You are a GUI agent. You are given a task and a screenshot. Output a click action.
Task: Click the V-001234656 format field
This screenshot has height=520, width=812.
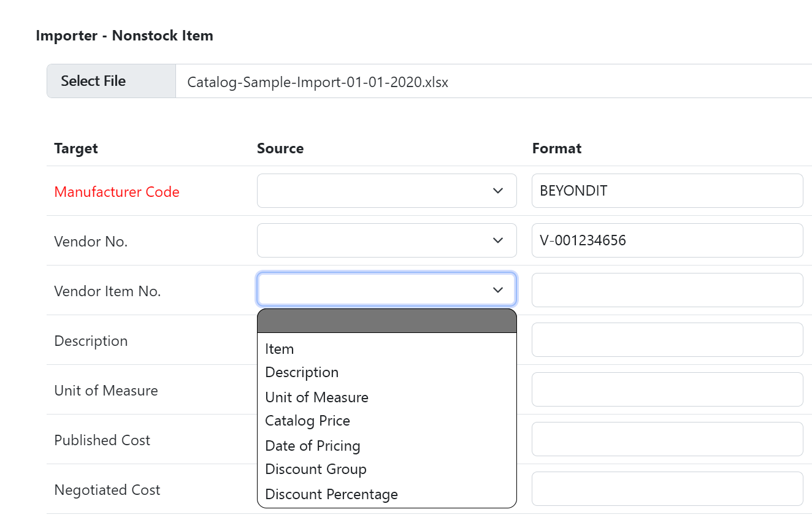[667, 240]
